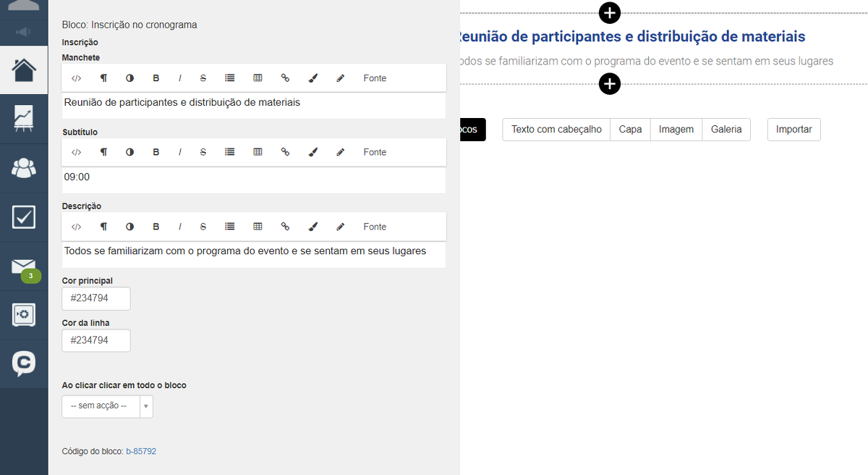Open Fonte dropdown in Descrição toolbar
The image size is (868, 475).
(x=375, y=227)
